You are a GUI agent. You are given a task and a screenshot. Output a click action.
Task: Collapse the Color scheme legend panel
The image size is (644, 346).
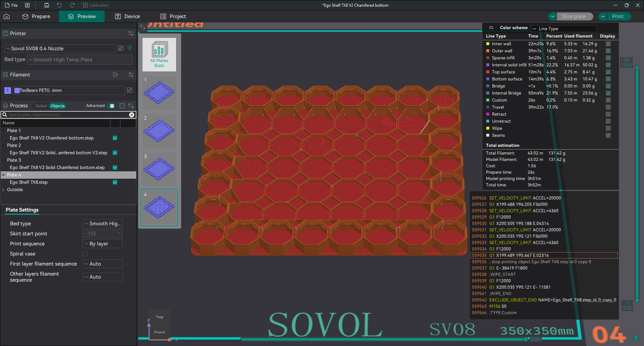[491, 28]
